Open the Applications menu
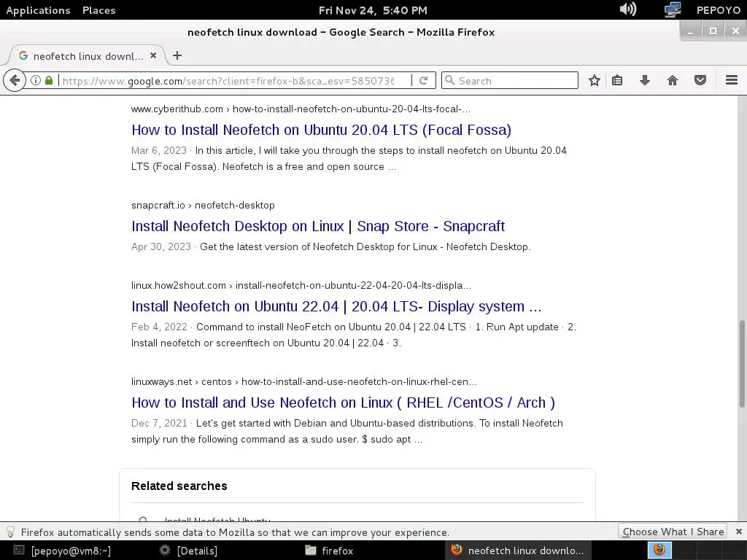This screenshot has height=560, width=747. click(38, 10)
